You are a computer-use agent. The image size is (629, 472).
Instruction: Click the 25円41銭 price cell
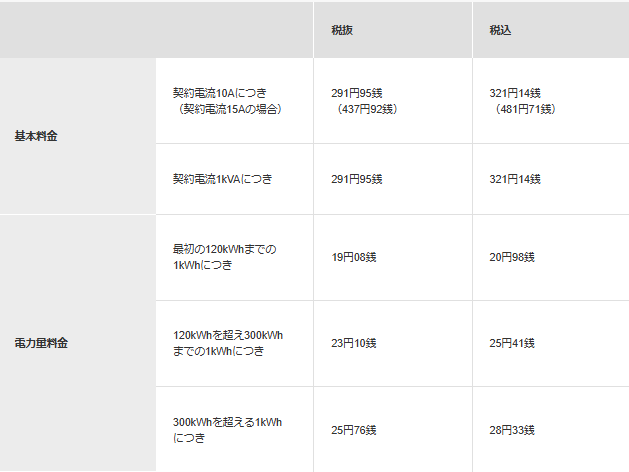(512, 343)
